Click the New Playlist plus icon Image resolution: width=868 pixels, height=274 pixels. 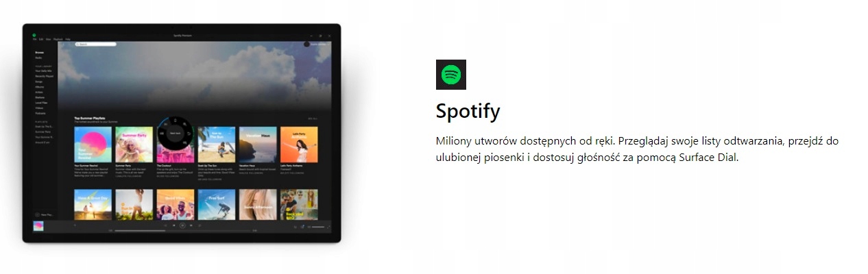click(x=37, y=214)
